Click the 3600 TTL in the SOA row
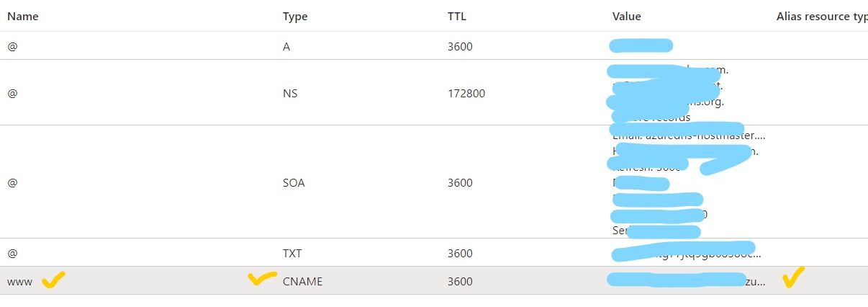Screen dimensions: 868x307 pyautogui.click(x=460, y=183)
